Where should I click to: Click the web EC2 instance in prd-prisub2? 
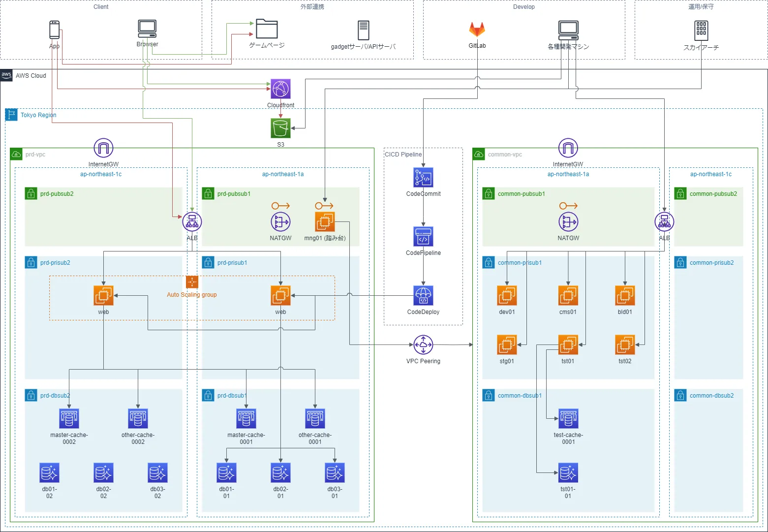(103, 296)
